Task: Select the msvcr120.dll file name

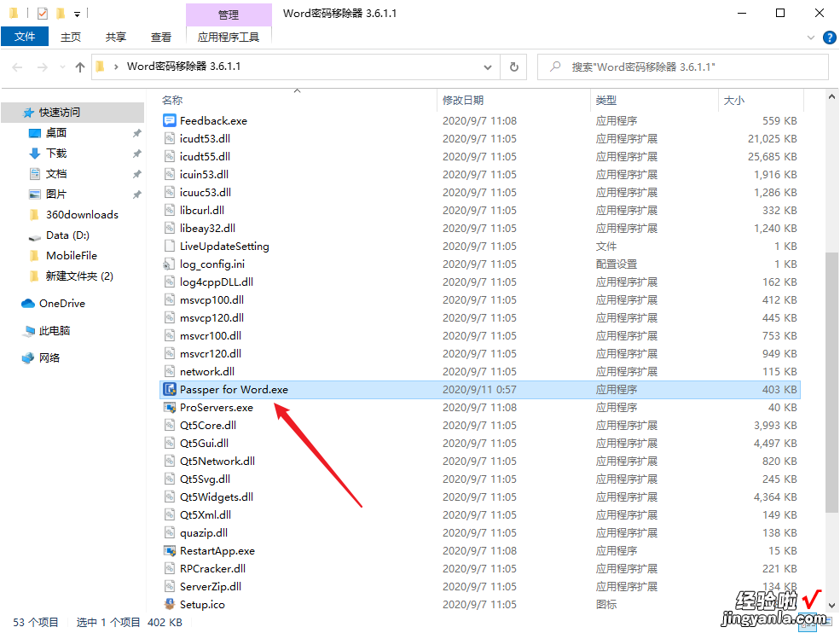Action: (x=211, y=354)
